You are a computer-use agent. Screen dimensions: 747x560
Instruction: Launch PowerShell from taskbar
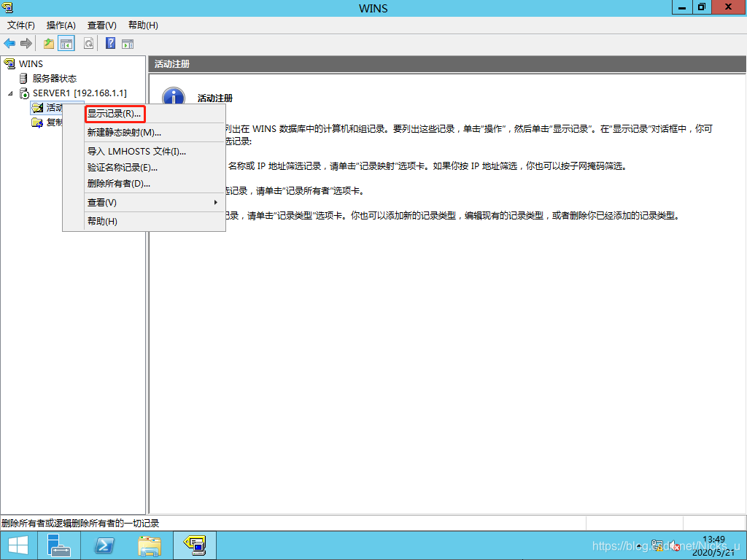104,545
